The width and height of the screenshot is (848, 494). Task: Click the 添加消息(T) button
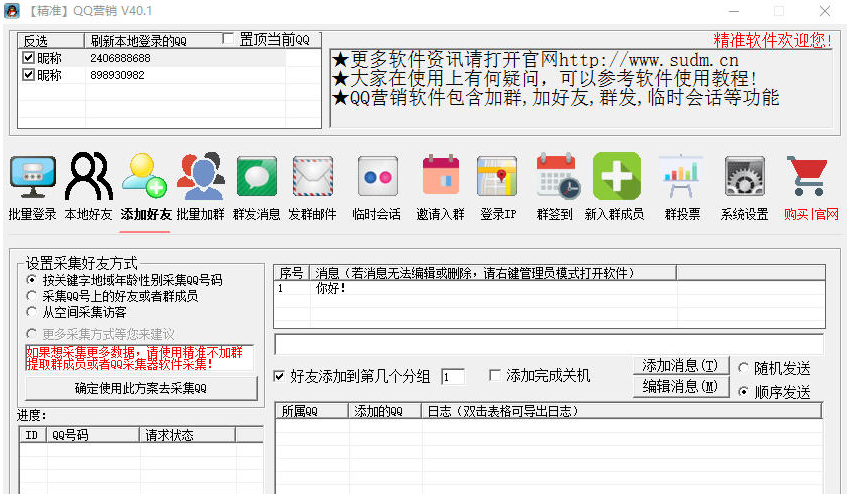pyautogui.click(x=681, y=366)
